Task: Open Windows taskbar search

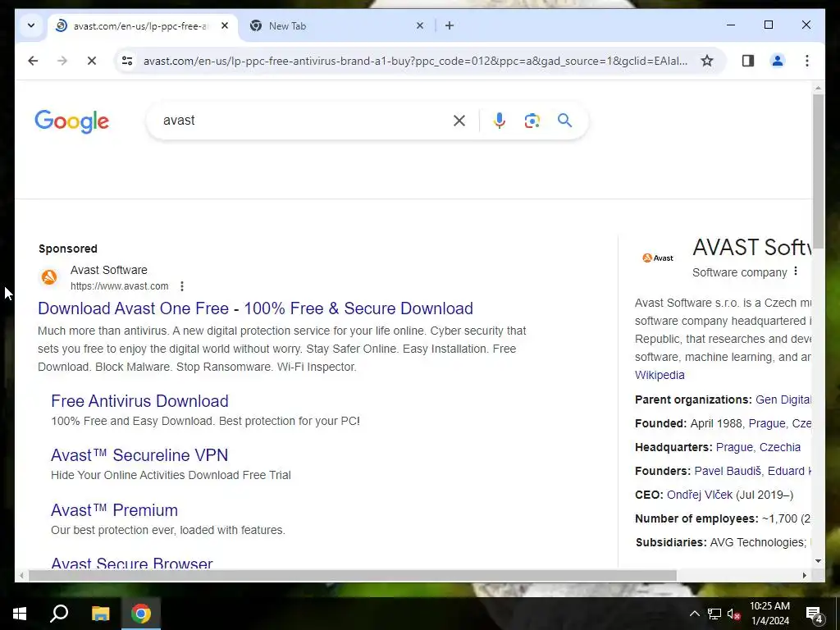Action: click(59, 614)
